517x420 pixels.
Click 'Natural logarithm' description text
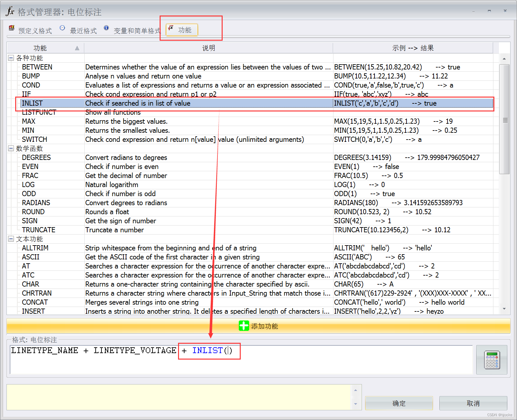click(x=112, y=184)
